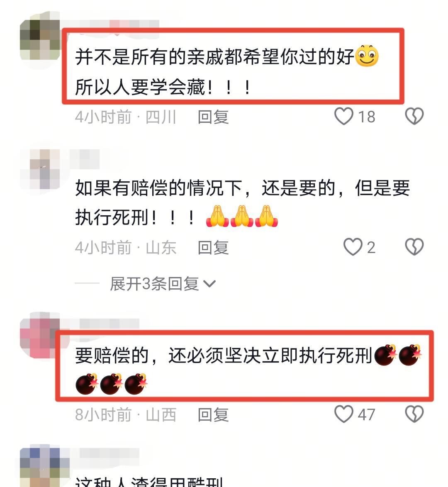Screen dimensions: 448x487
Task: Dislike the 四川 comment with broken heart
Action: [414, 117]
